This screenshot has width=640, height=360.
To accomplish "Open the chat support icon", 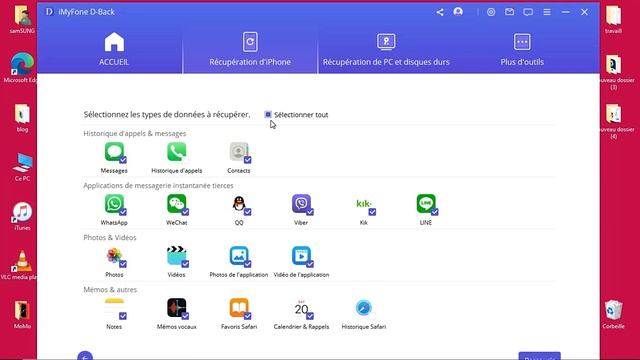I will (x=528, y=12).
